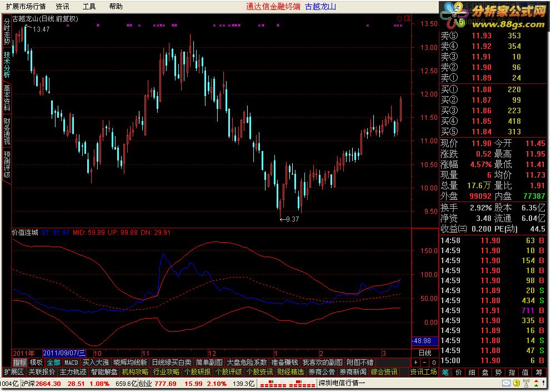Switch to the 盘 tab
The width and height of the screenshot is (551, 392).
coord(485,373)
